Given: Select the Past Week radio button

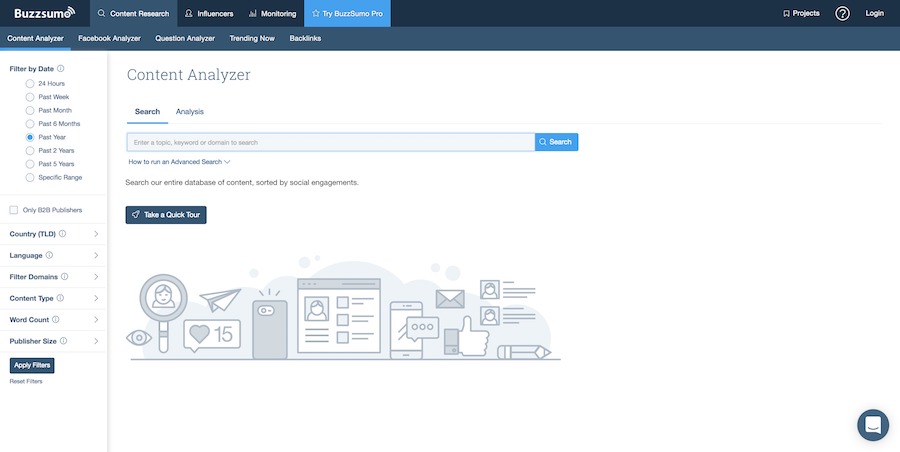Looking at the screenshot, I should [30, 97].
